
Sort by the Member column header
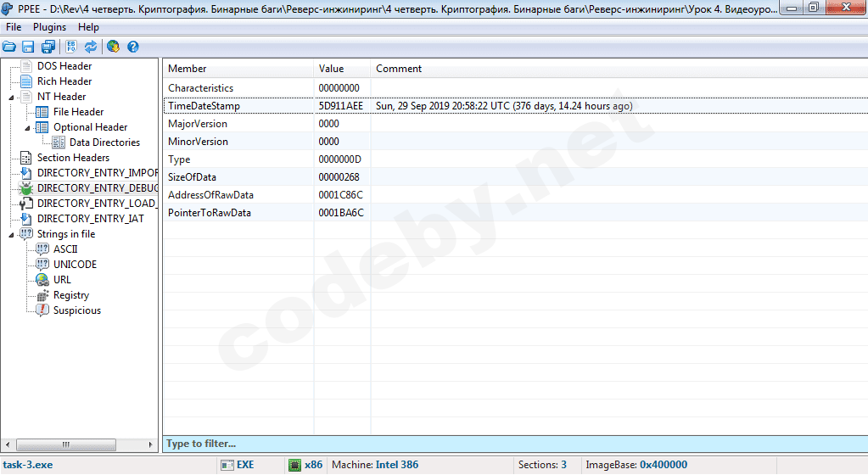(x=238, y=69)
